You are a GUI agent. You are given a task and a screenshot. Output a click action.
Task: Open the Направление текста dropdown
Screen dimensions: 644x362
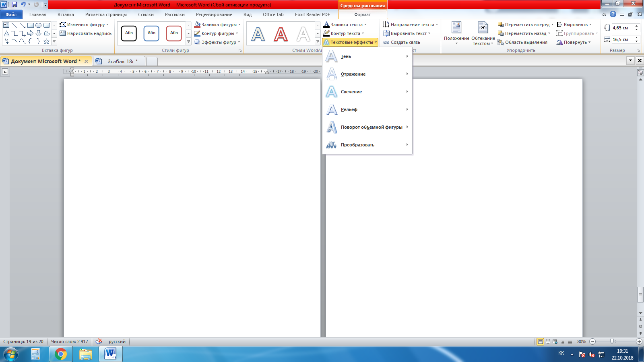point(411,25)
